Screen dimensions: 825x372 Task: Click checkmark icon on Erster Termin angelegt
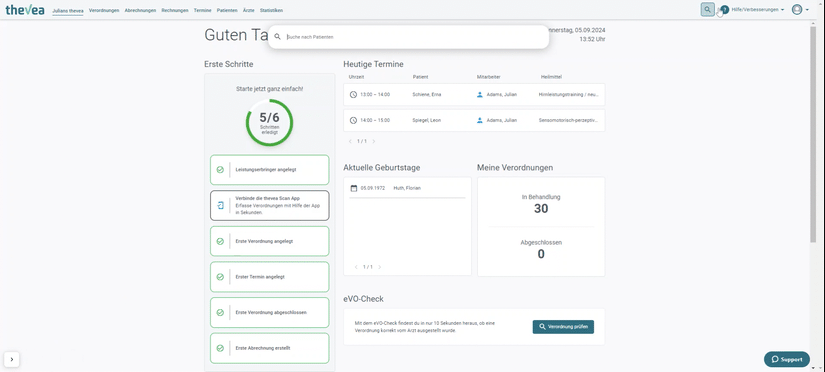click(x=220, y=277)
